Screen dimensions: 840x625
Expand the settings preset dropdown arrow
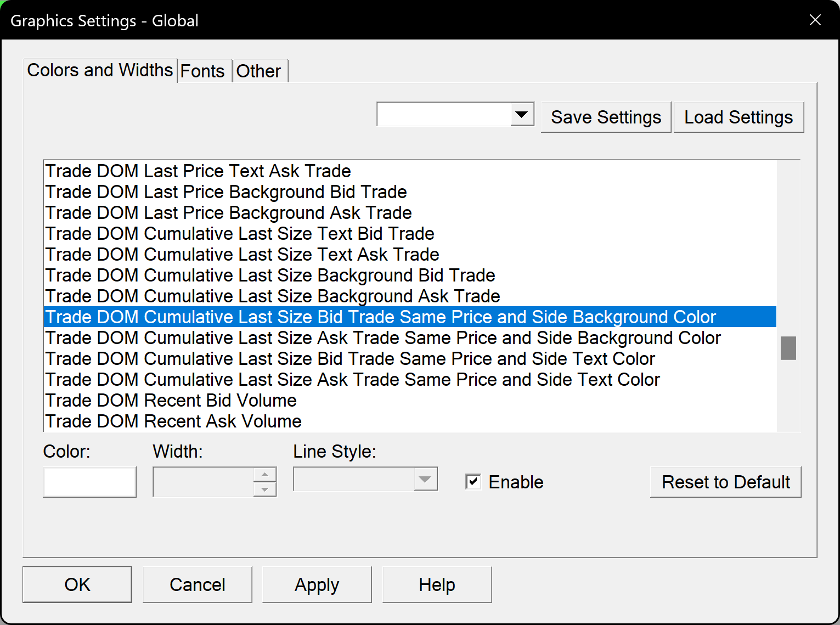point(522,114)
